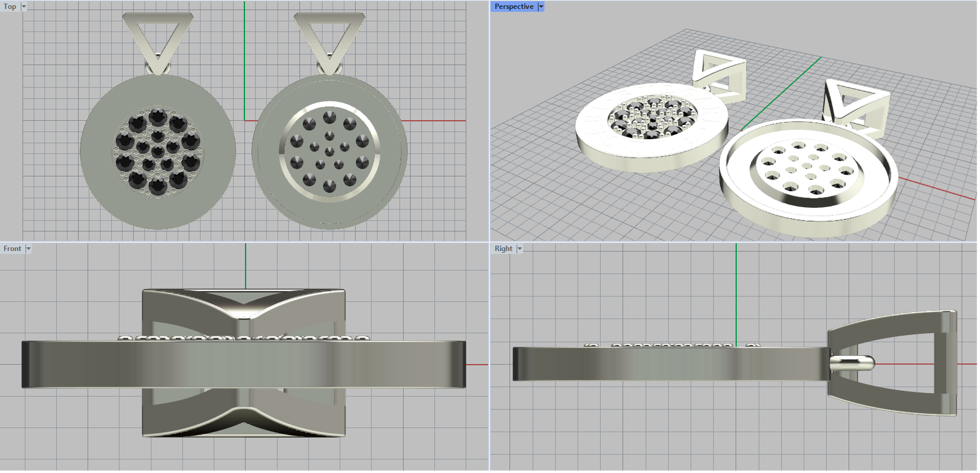980x473 pixels.
Task: Click the Top viewport title label
Action: 10,7
